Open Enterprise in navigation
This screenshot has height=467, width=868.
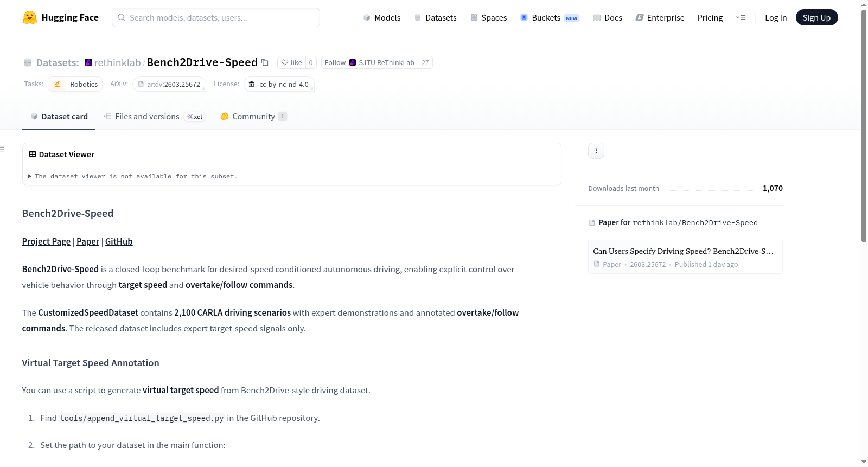pyautogui.click(x=660, y=17)
